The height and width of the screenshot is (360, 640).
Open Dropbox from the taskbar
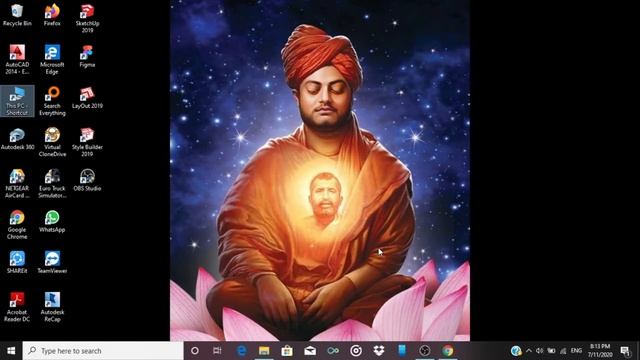click(379, 351)
